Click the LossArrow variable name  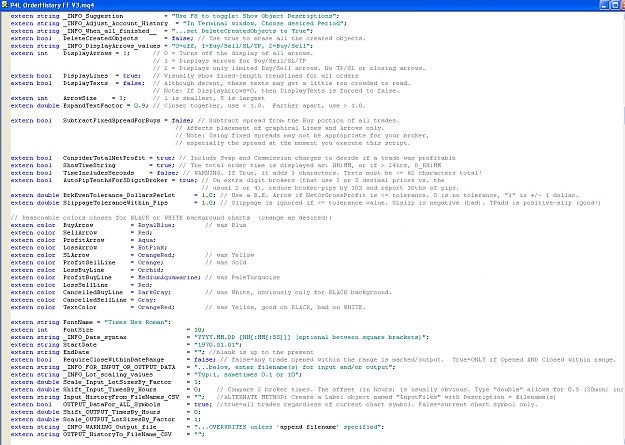80,248
